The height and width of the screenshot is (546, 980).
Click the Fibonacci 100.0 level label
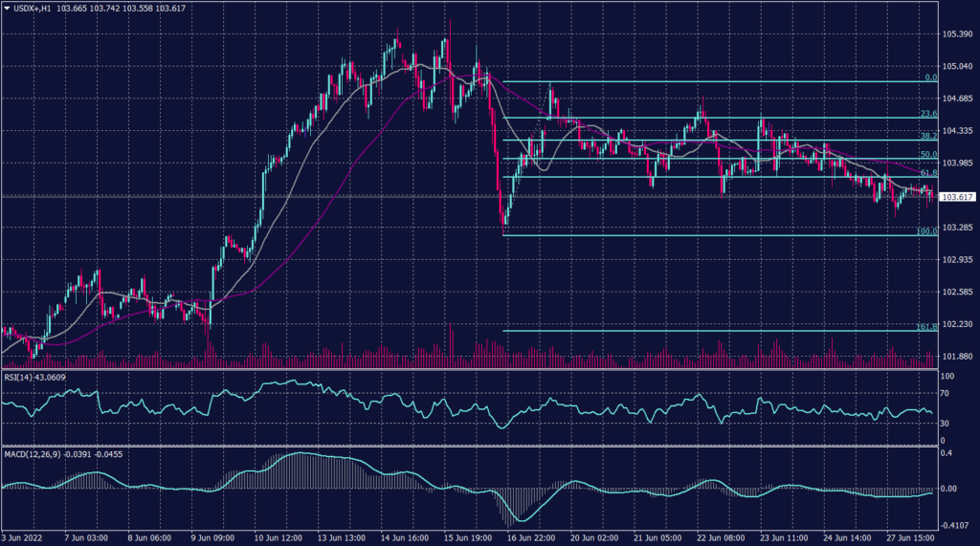926,231
